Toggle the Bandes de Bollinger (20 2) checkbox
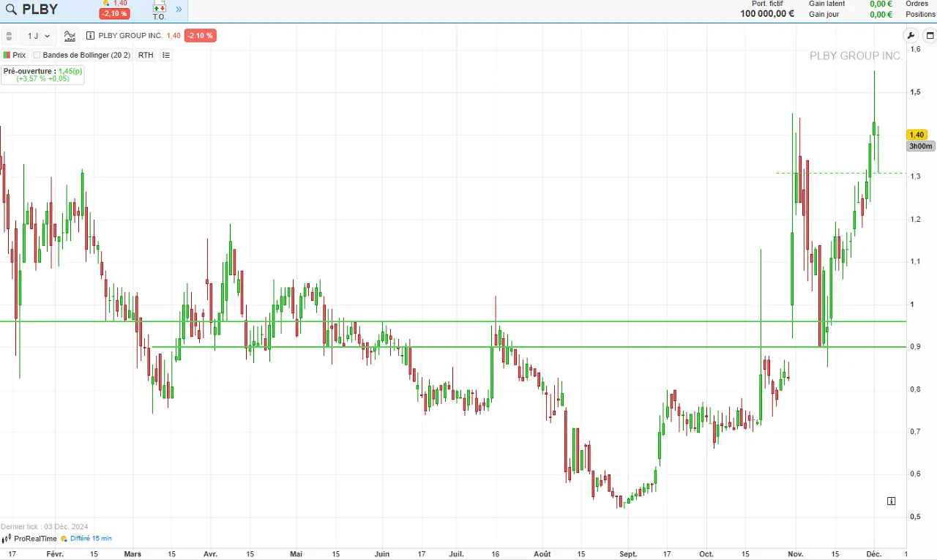Screen dimensions: 937x560 (37, 55)
